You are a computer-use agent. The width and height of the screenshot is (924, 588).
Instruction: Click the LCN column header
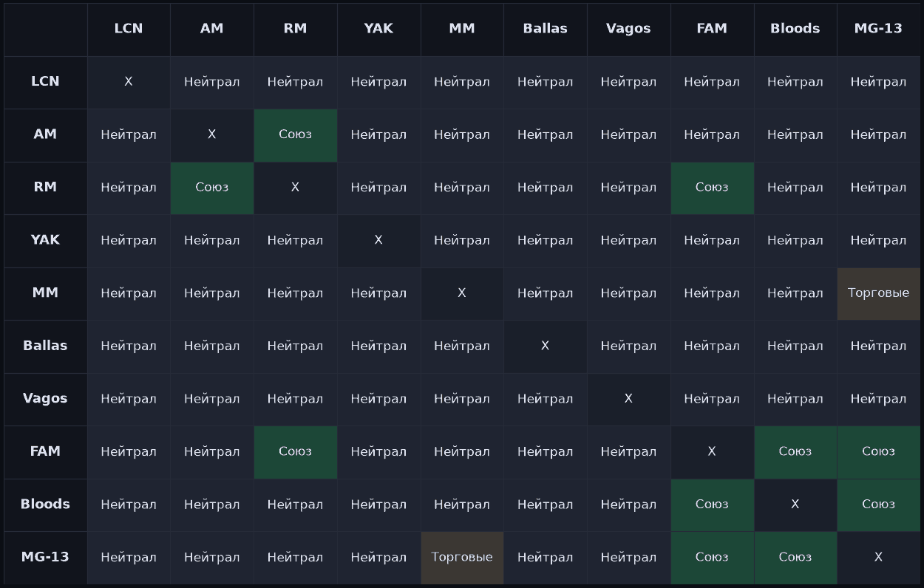(x=129, y=29)
